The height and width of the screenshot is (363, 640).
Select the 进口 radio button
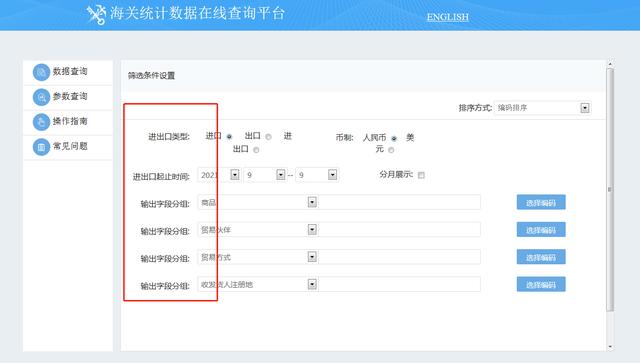point(229,137)
